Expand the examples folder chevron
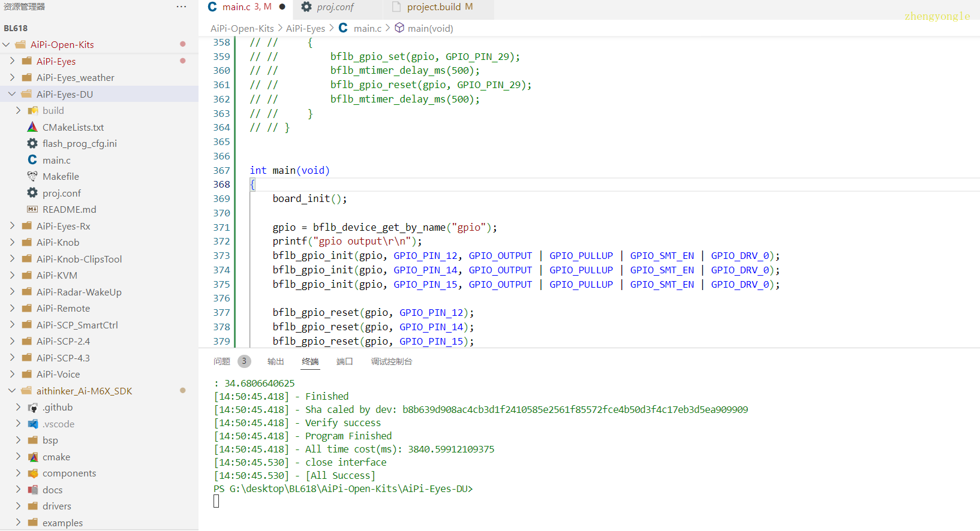The width and height of the screenshot is (980, 531). 18,523
